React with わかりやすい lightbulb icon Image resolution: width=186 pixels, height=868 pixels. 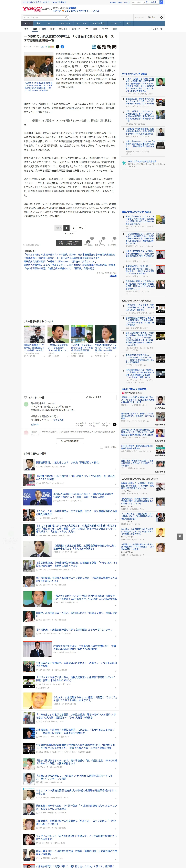tap(100, 242)
